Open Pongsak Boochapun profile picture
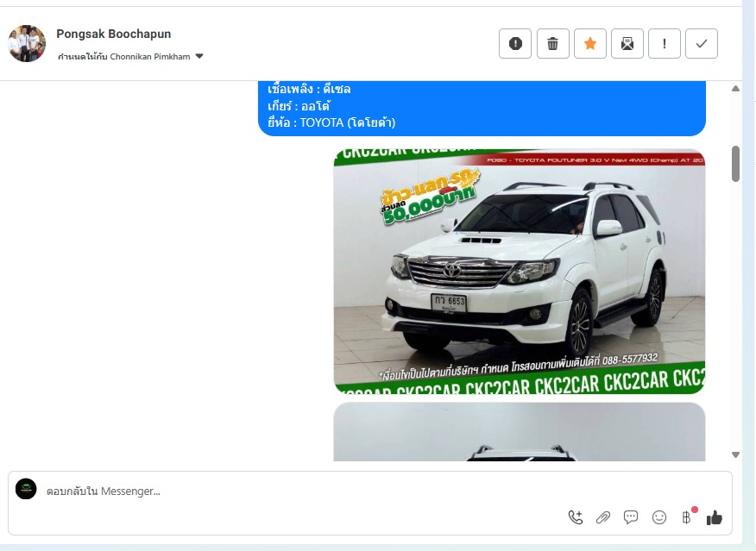Viewport: 756px width, 551px height. tap(27, 43)
